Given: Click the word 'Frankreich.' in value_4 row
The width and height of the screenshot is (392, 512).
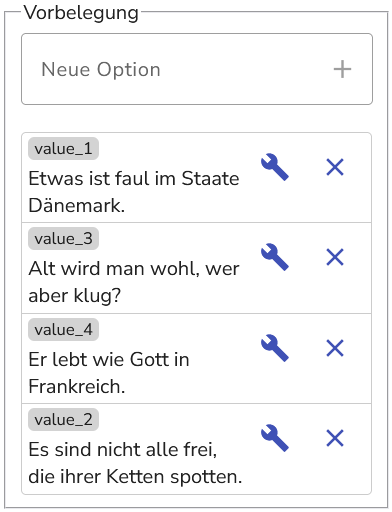Looking at the screenshot, I should point(77,386).
